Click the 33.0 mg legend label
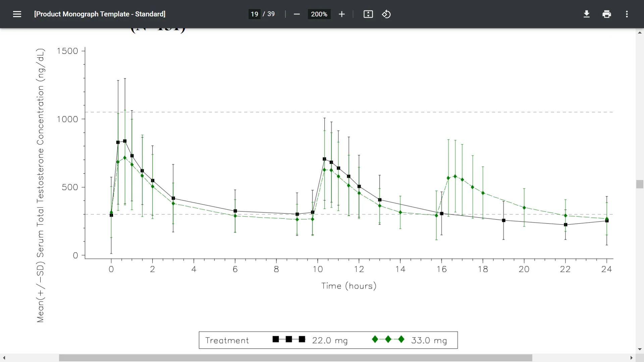Screen dimensions: 644x362 coord(429,340)
